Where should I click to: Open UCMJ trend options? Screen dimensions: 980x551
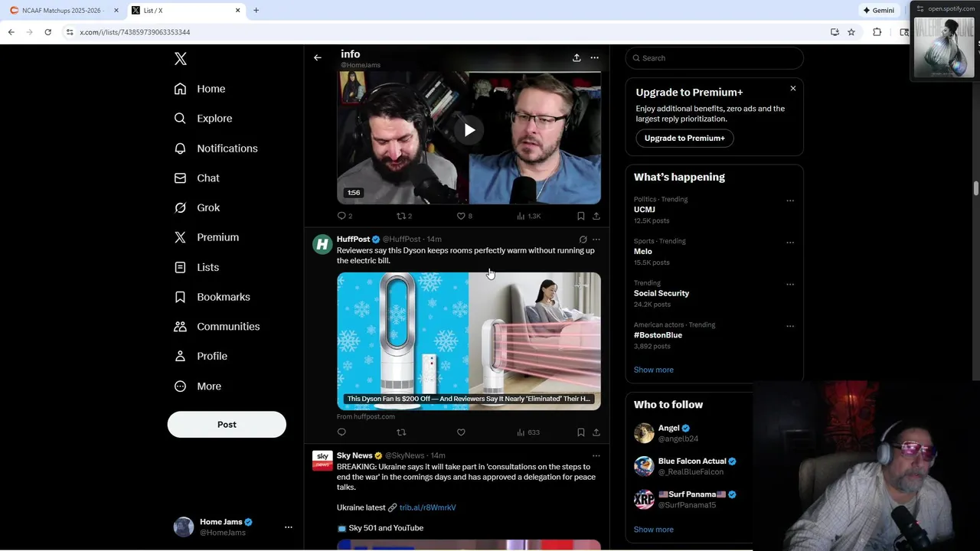tap(790, 201)
